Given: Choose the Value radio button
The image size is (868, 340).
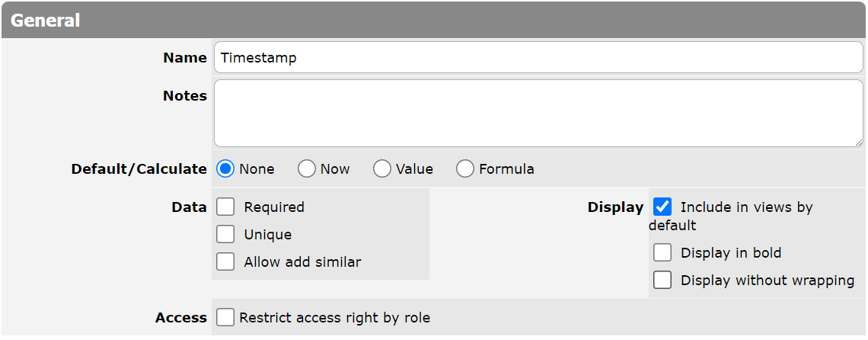Looking at the screenshot, I should (382, 168).
